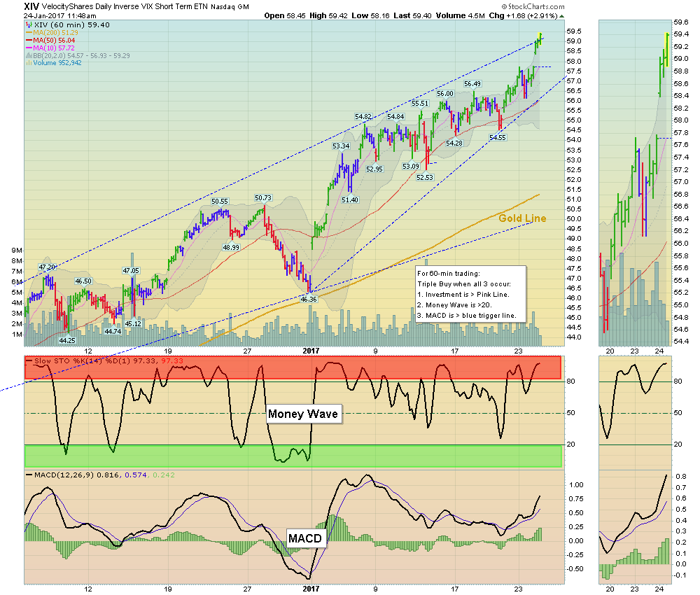Click the Bollinger Band legend icon
This screenshot has height=595, width=700.
point(29,56)
